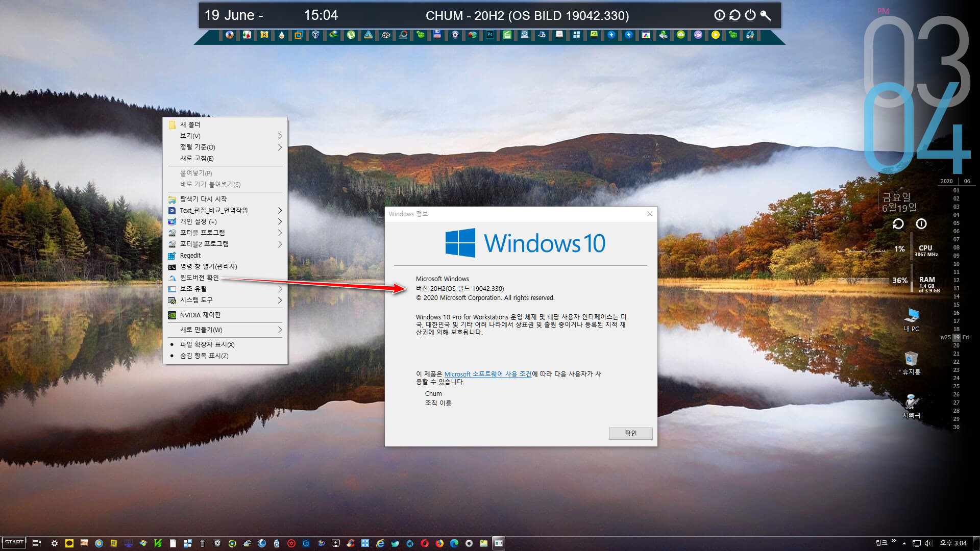Toggle 숨김 항목 표시(Z) option
The image size is (980, 551).
(x=225, y=356)
